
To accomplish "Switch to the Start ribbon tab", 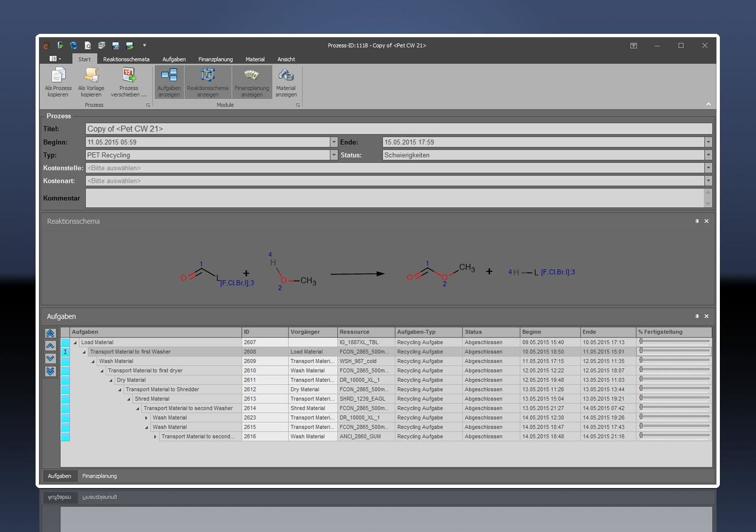I will [x=84, y=59].
